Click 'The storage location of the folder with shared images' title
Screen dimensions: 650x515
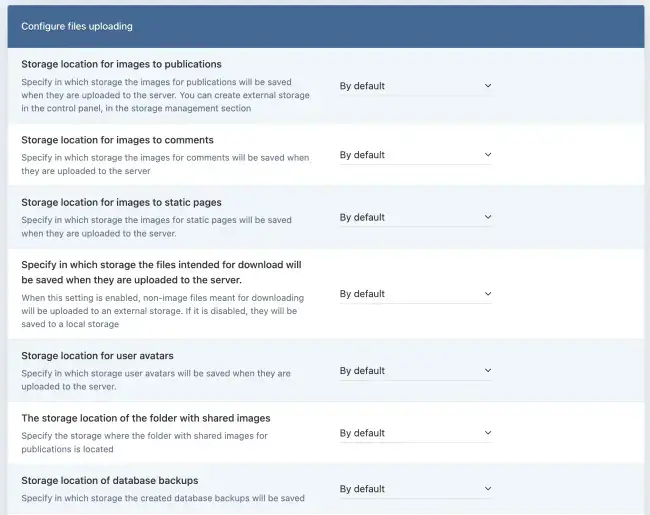click(145, 418)
